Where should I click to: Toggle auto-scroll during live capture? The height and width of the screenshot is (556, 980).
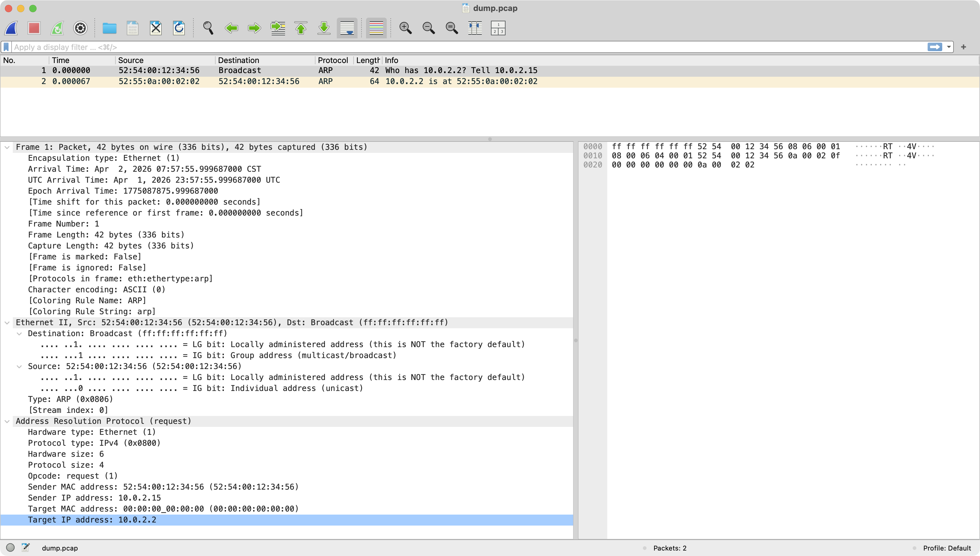pyautogui.click(x=347, y=28)
